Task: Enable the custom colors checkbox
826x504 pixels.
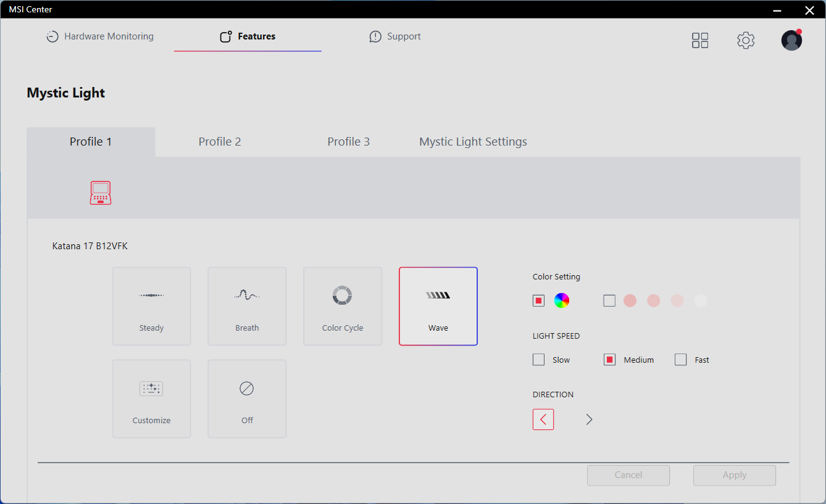Action: point(609,300)
